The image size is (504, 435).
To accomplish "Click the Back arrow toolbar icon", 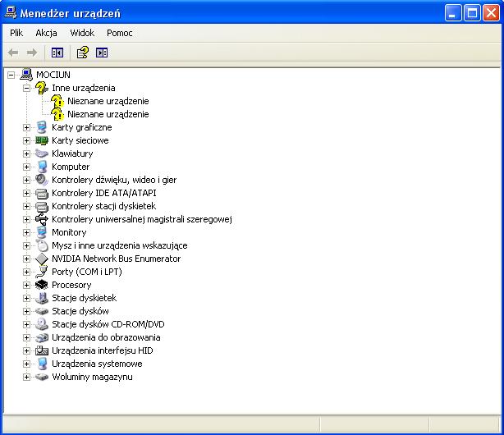I will 13,53.
